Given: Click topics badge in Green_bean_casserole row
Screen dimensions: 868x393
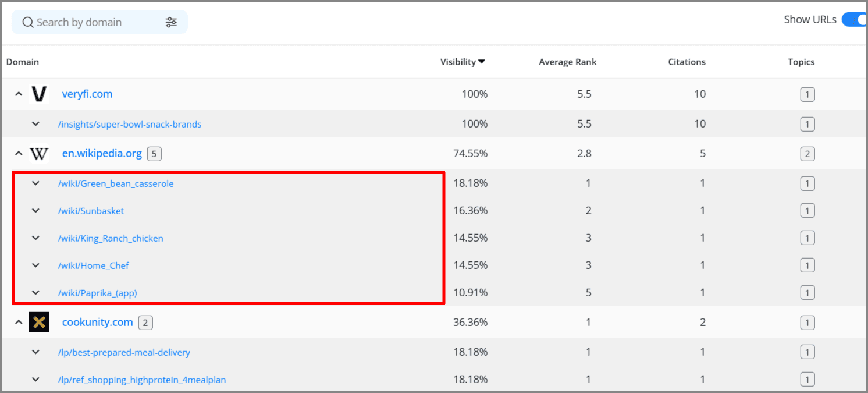Looking at the screenshot, I should click(x=807, y=184).
